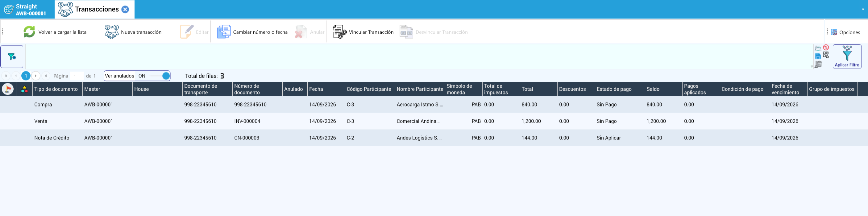Select the Nota de Crédito row
The height and width of the screenshot is (216, 868).
click(434, 138)
